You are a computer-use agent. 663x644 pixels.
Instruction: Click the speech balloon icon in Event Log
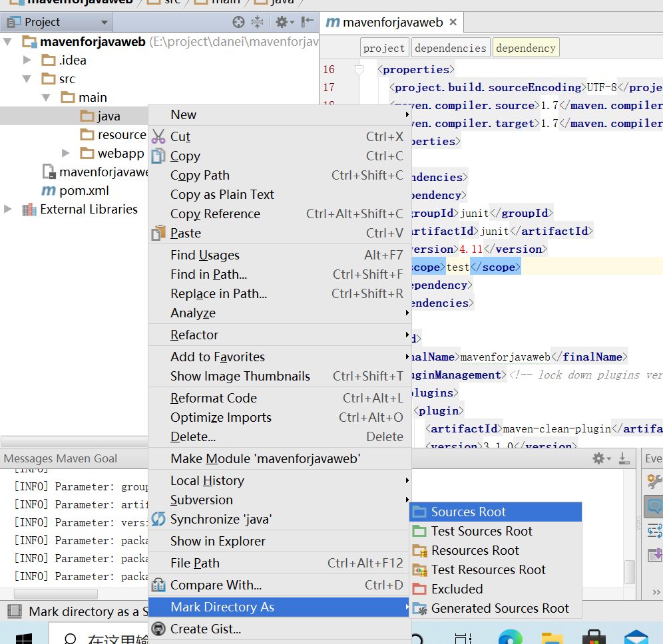pos(654,506)
